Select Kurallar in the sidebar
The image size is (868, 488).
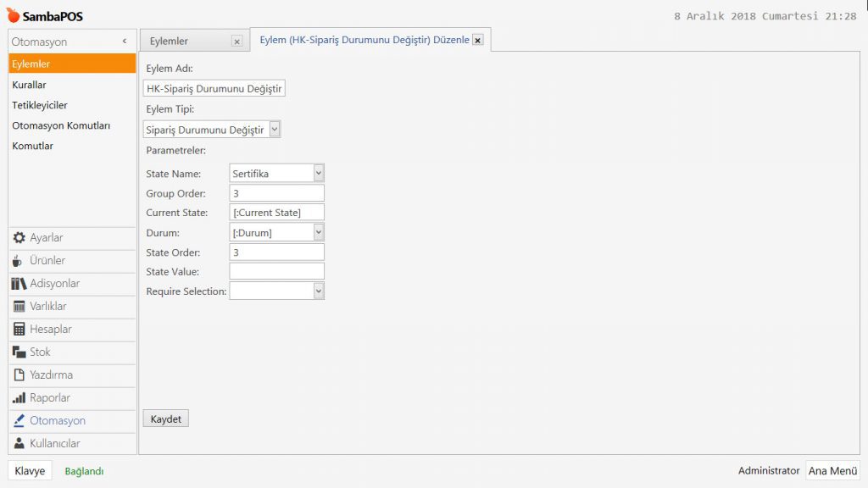30,85
